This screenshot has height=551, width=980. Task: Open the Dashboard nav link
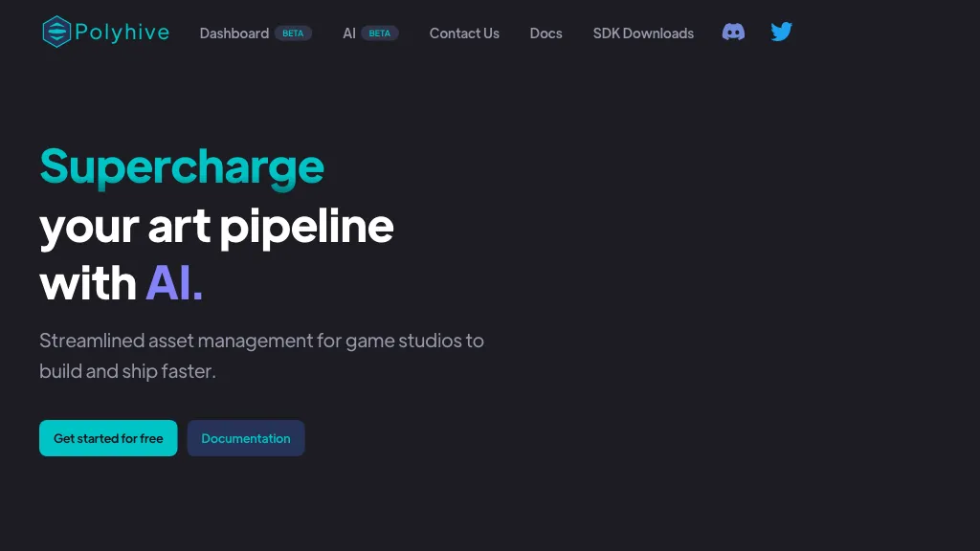pos(234,33)
